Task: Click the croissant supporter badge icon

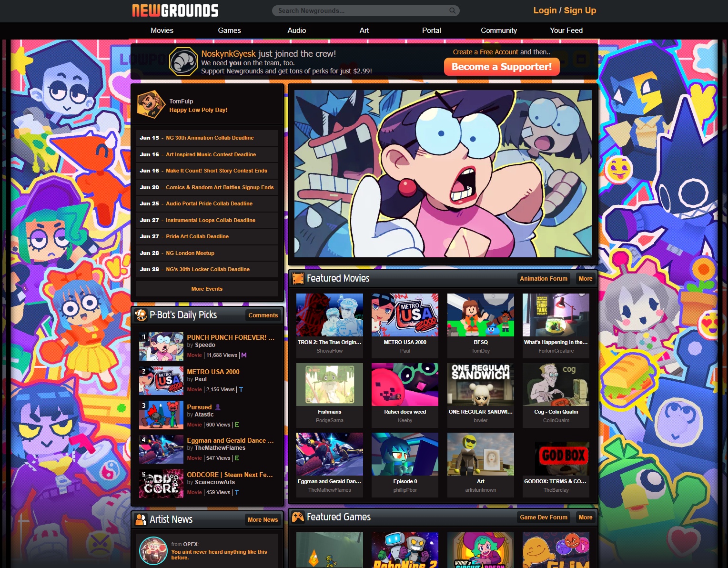Action: point(183,61)
